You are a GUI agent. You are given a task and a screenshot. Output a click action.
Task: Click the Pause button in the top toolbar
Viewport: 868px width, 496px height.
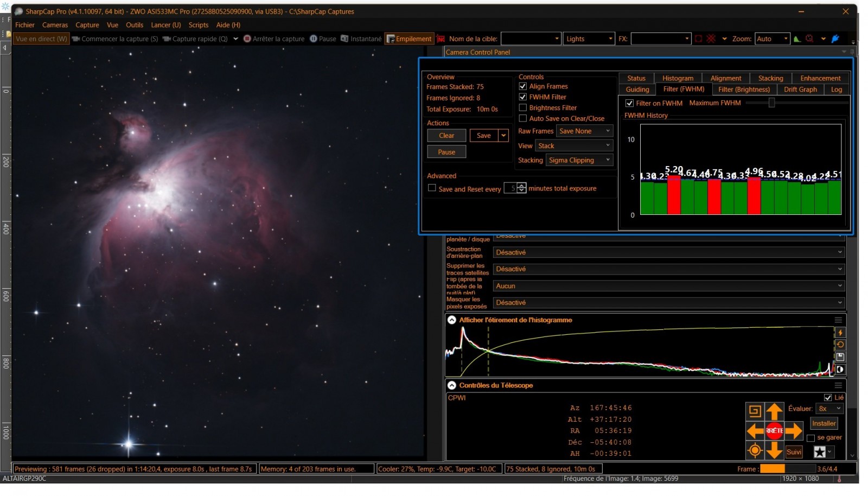pos(323,39)
